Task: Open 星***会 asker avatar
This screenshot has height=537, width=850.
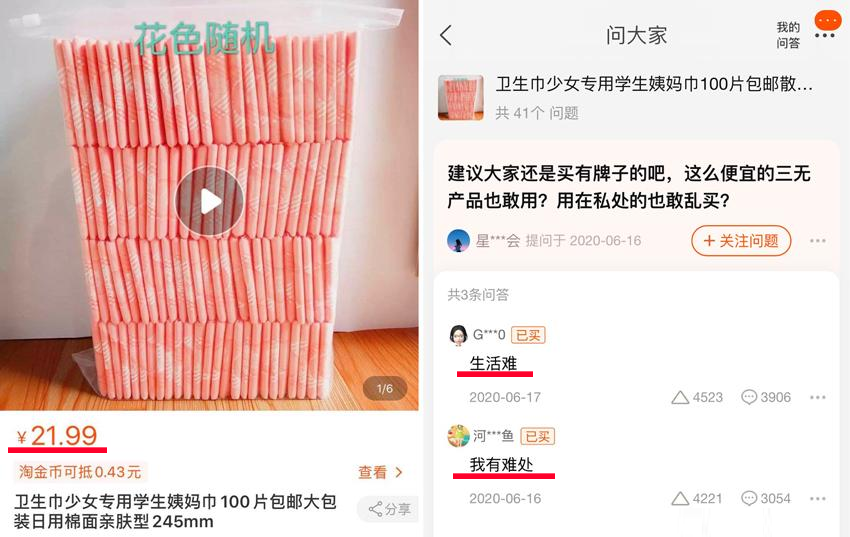Action: [x=458, y=241]
